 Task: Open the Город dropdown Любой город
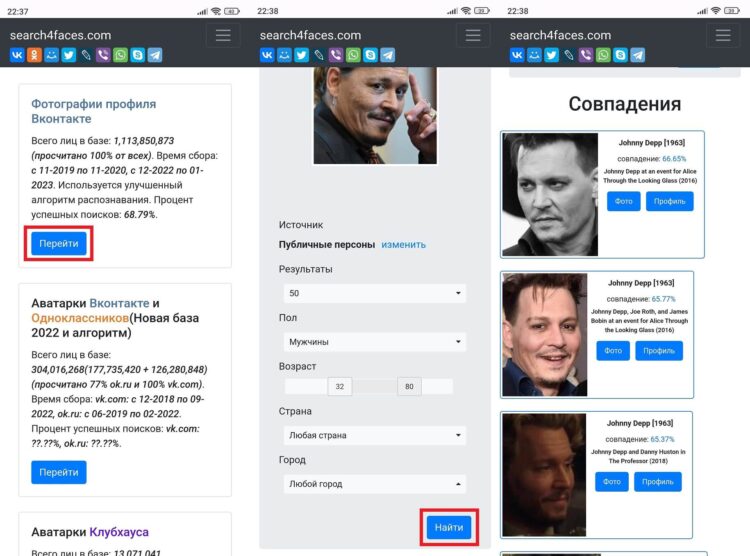point(375,484)
